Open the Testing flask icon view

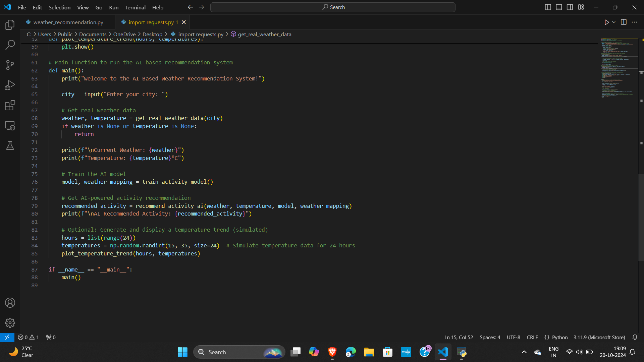coord(10,145)
